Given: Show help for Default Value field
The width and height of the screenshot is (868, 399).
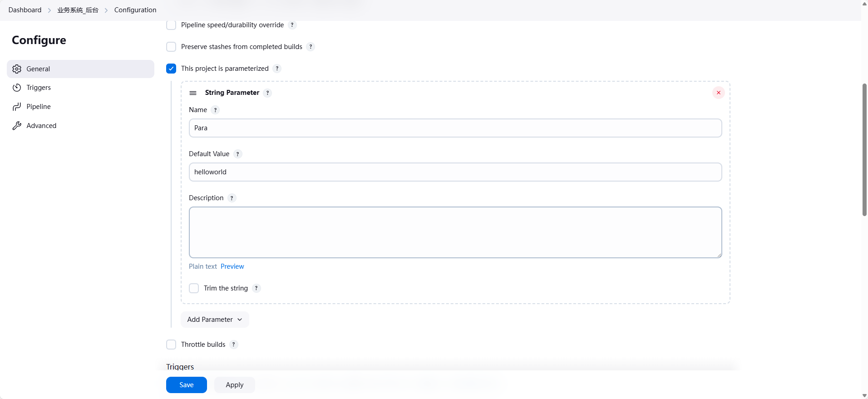Looking at the screenshot, I should 237,154.
